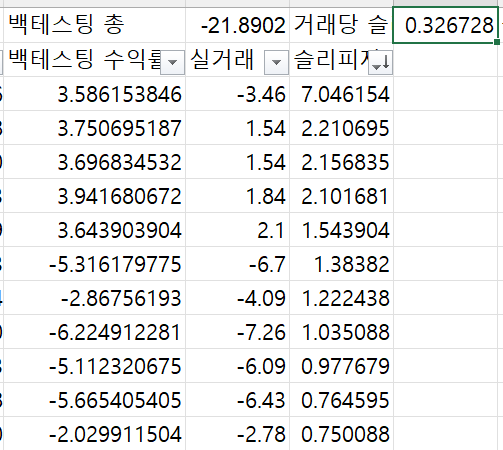This screenshot has height=450, width=503.
Task: Select slippage cell 0.764595
Action: click(341, 400)
